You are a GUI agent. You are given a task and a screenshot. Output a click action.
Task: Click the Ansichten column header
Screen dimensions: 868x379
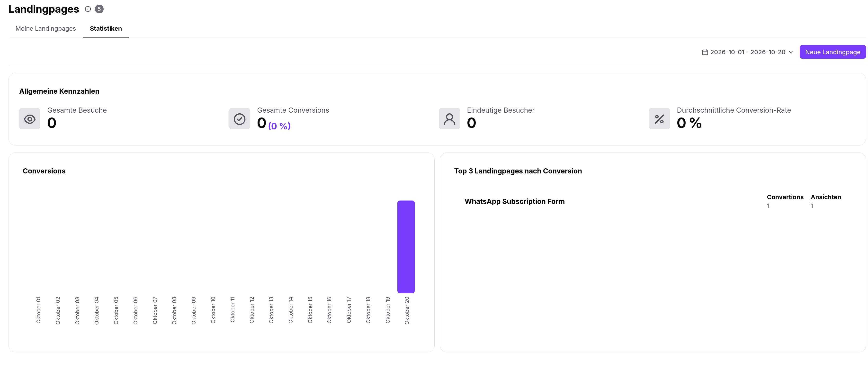(x=825, y=198)
